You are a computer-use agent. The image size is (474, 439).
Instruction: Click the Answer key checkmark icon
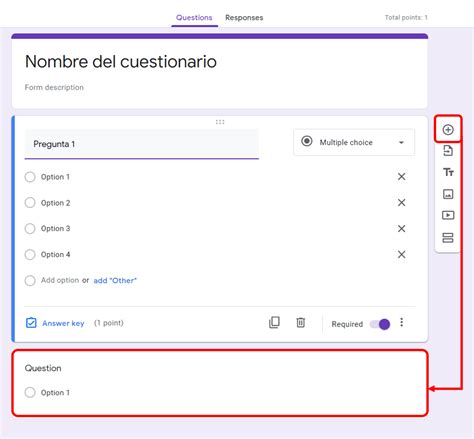pos(31,323)
